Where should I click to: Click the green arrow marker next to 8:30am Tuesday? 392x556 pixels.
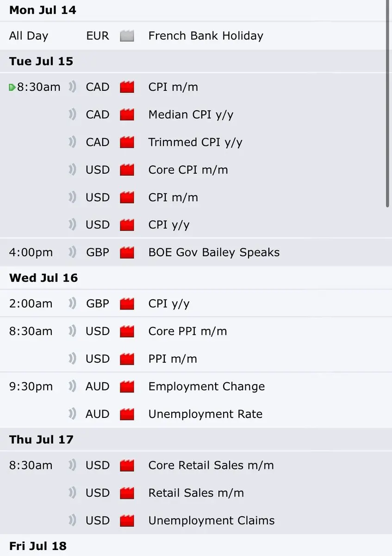tap(12, 87)
